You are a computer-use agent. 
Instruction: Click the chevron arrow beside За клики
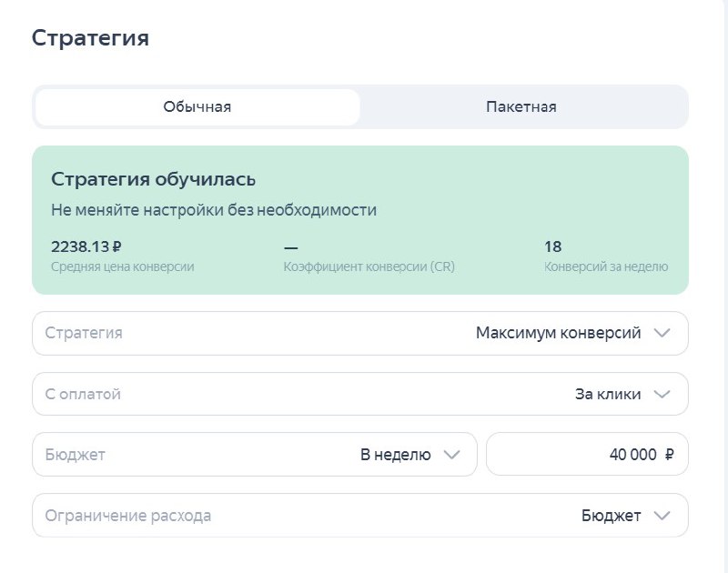[x=662, y=395]
